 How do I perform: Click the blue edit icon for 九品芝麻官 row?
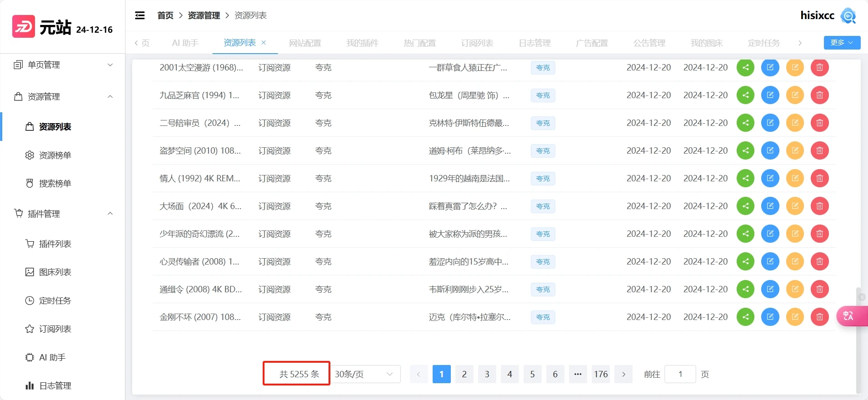(770, 95)
